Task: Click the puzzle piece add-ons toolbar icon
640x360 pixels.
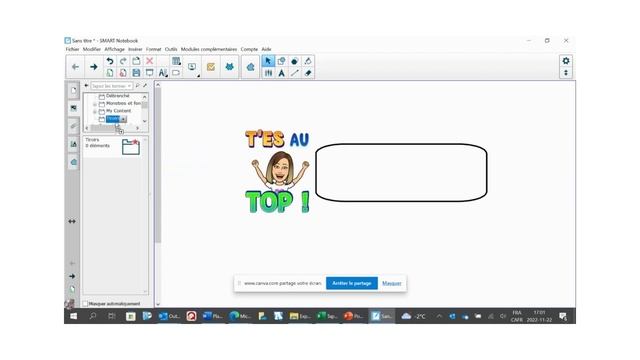Action: click(251, 67)
